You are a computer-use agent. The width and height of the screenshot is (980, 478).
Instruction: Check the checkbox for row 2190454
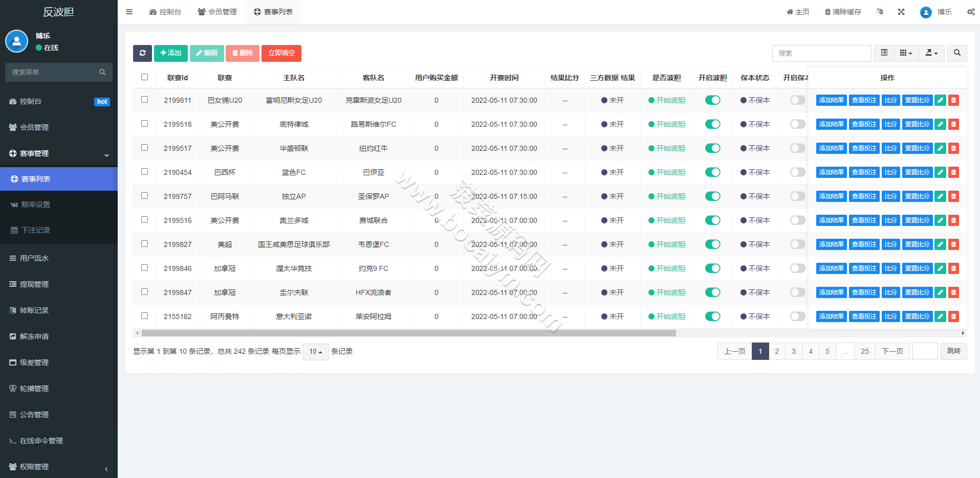(x=144, y=172)
